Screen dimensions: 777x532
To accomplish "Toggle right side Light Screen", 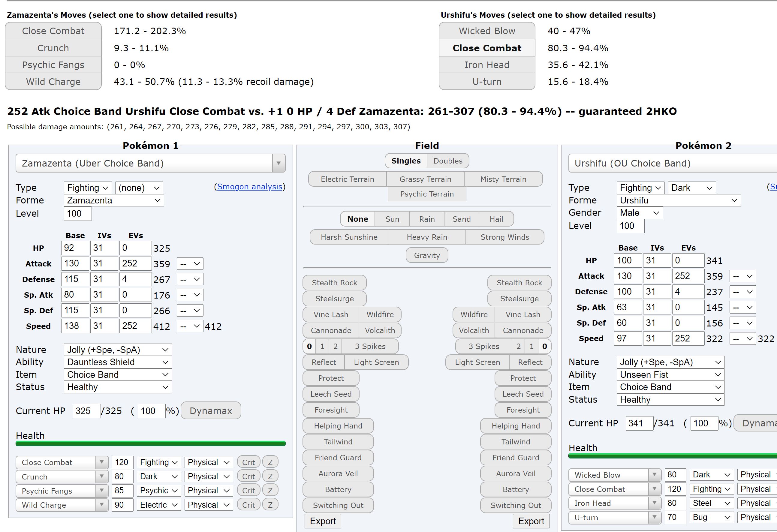I will click(x=477, y=362).
